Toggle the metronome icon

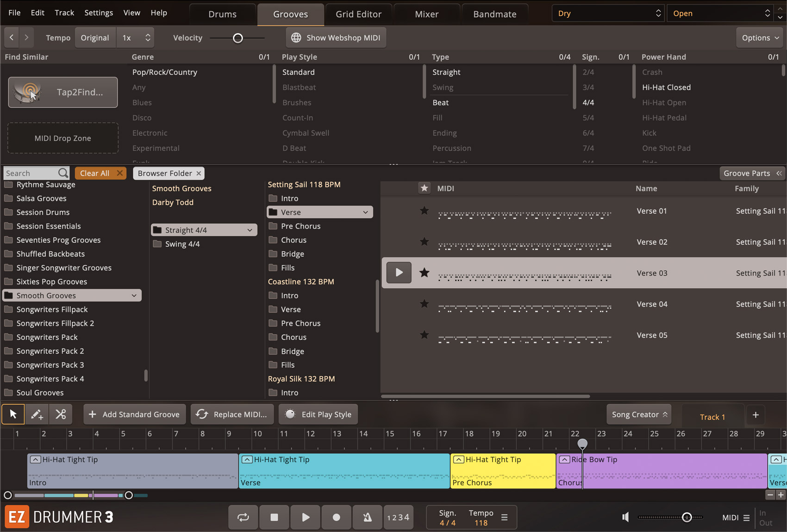tap(367, 517)
